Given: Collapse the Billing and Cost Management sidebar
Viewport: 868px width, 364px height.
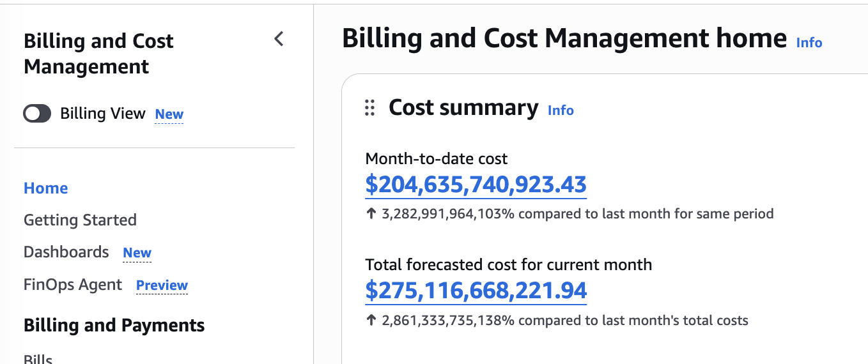Looking at the screenshot, I should pyautogui.click(x=279, y=39).
